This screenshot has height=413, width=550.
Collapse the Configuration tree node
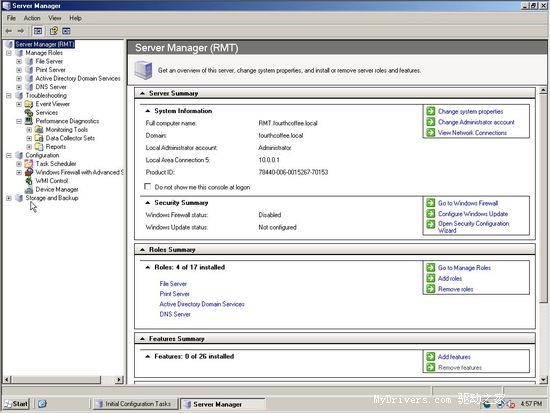coord(9,155)
